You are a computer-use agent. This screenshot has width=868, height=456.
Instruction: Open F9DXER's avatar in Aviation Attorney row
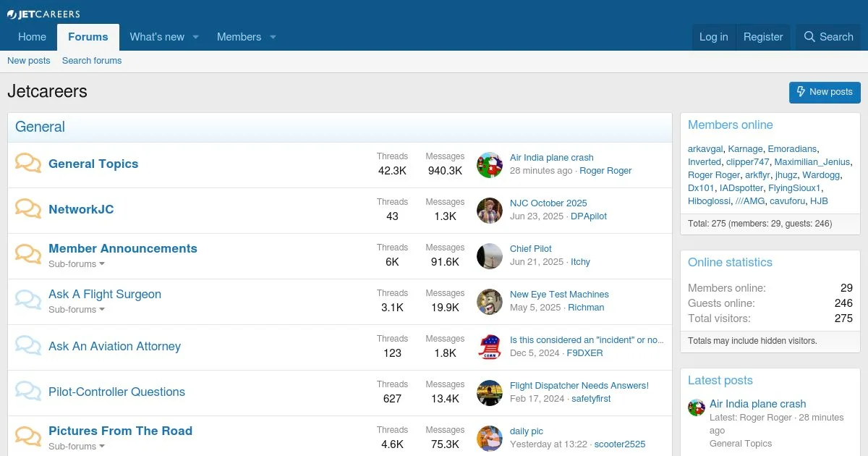coord(490,347)
